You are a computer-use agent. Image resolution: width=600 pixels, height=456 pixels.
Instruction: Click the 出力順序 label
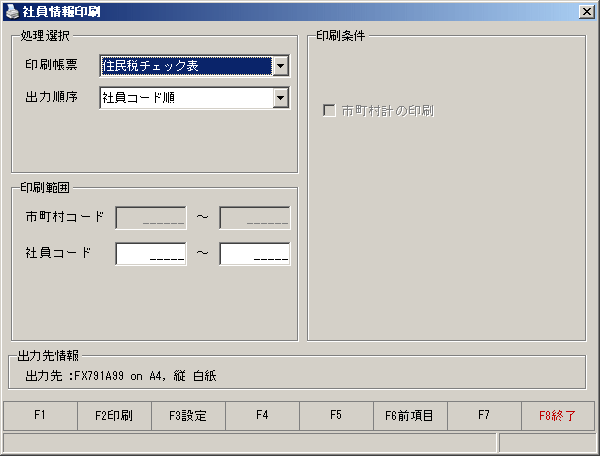pos(51,97)
